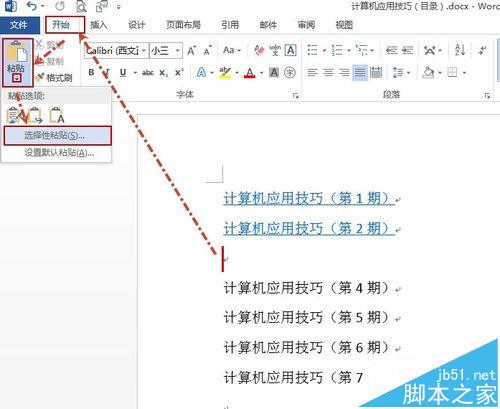Choose Keep Text Only paste option
This screenshot has width=500, height=409.
[56, 115]
